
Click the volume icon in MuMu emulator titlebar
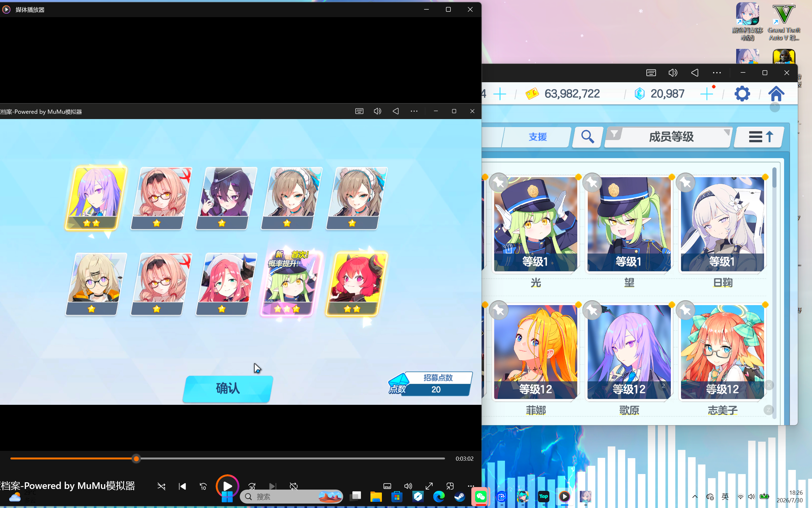point(673,73)
